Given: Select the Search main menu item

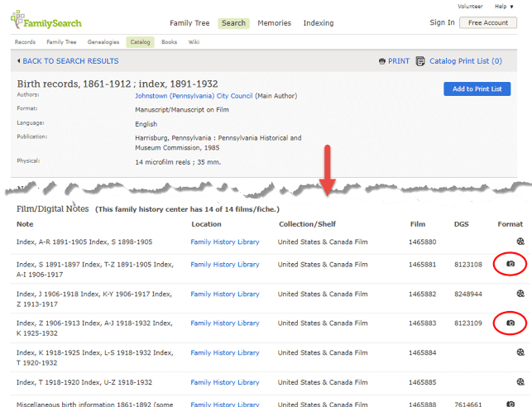Looking at the screenshot, I should (233, 23).
